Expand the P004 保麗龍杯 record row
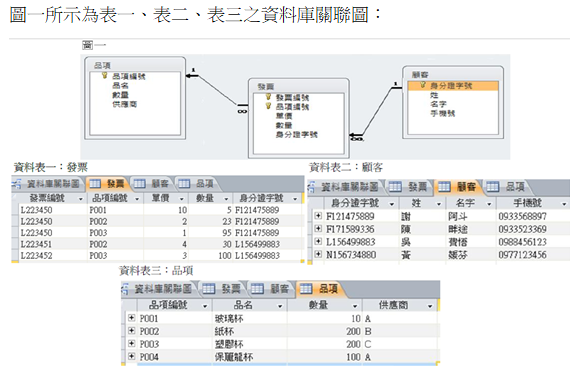Image resolution: width=574 pixels, height=370 pixels. click(131, 356)
